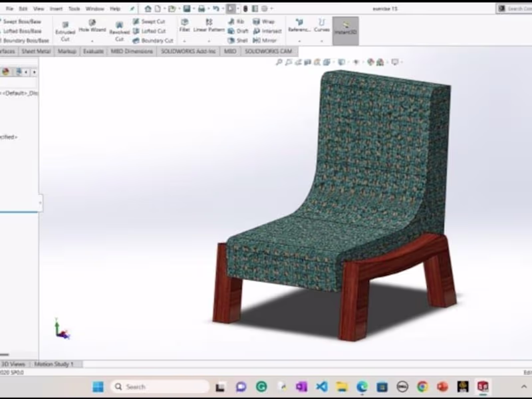Open the Insert menu
Viewport: 532px width, 399px height.
[56, 9]
